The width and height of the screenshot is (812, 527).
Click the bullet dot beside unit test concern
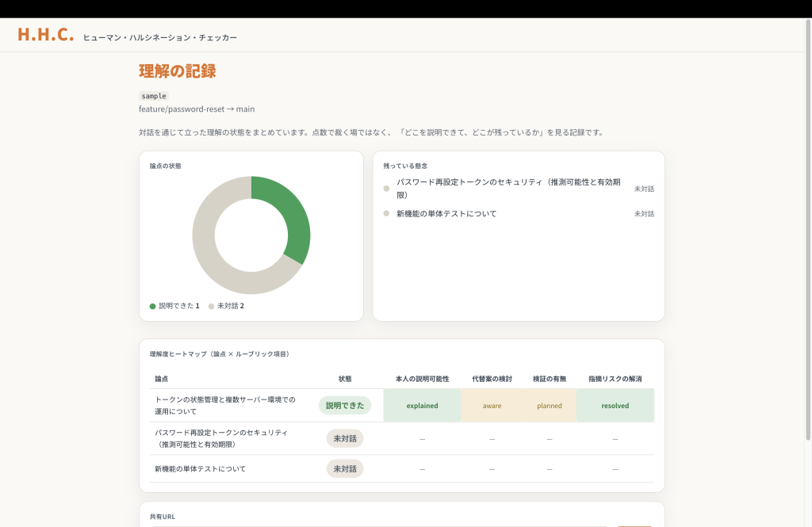pyautogui.click(x=386, y=213)
